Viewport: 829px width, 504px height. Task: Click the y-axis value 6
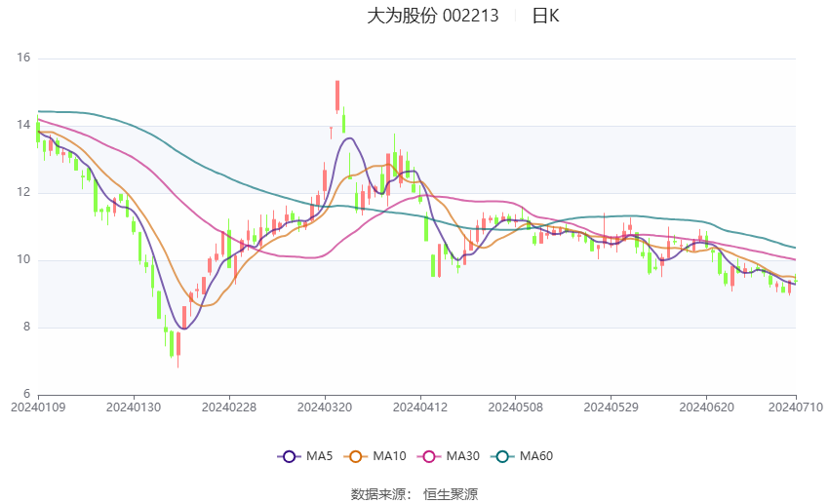pos(26,394)
